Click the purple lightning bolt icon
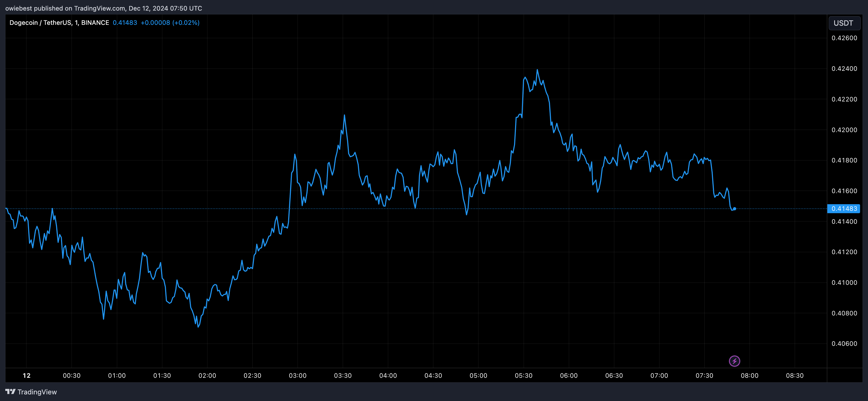The height and width of the screenshot is (401, 868). click(734, 361)
